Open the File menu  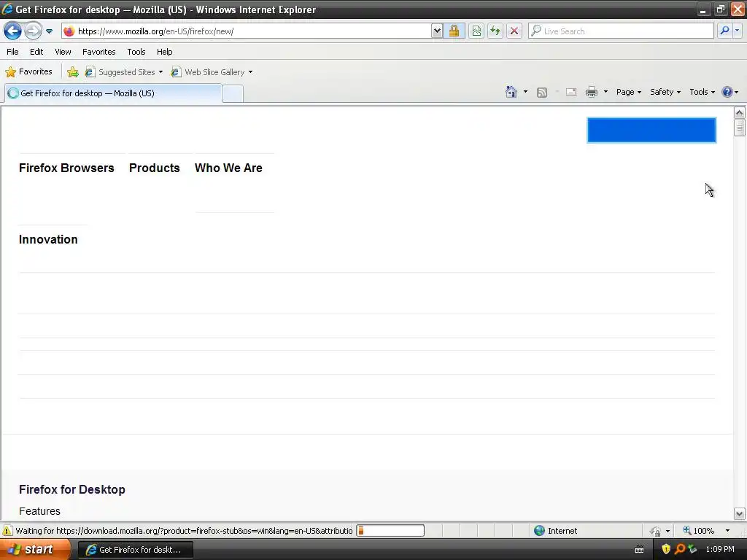pos(13,52)
